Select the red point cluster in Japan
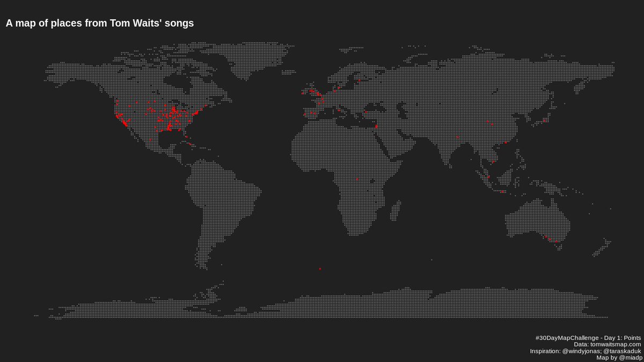The width and height of the screenshot is (644, 362). click(543, 121)
